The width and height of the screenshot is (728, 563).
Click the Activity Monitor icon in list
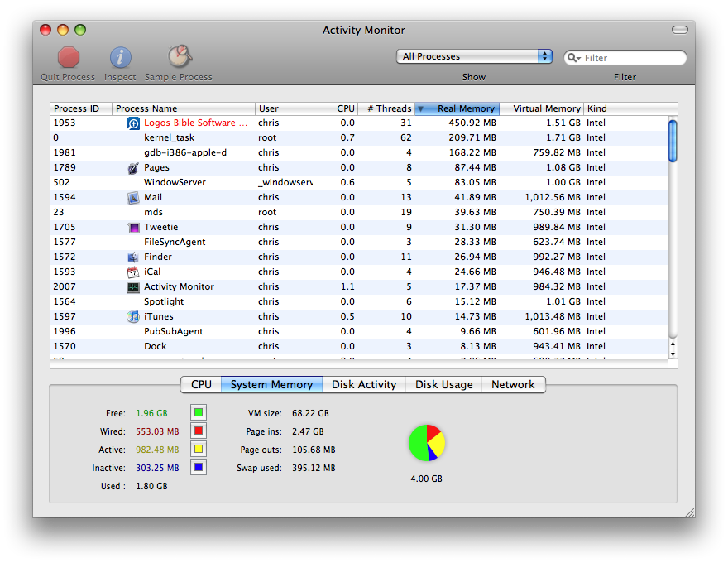133,287
